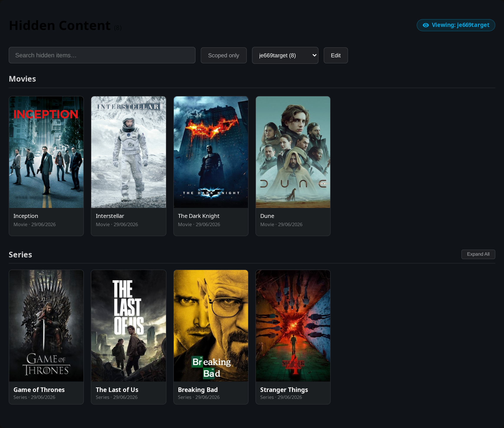Click the Series section heading
This screenshot has width=504, height=428.
(20, 255)
